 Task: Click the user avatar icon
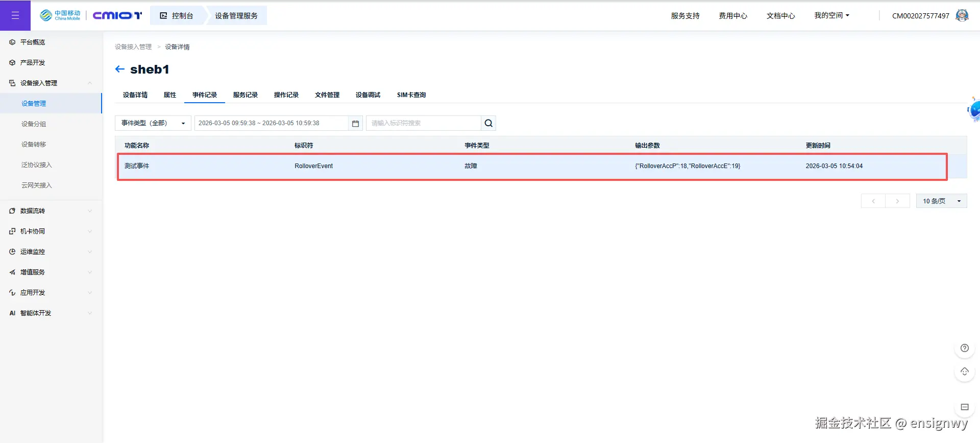(962, 15)
